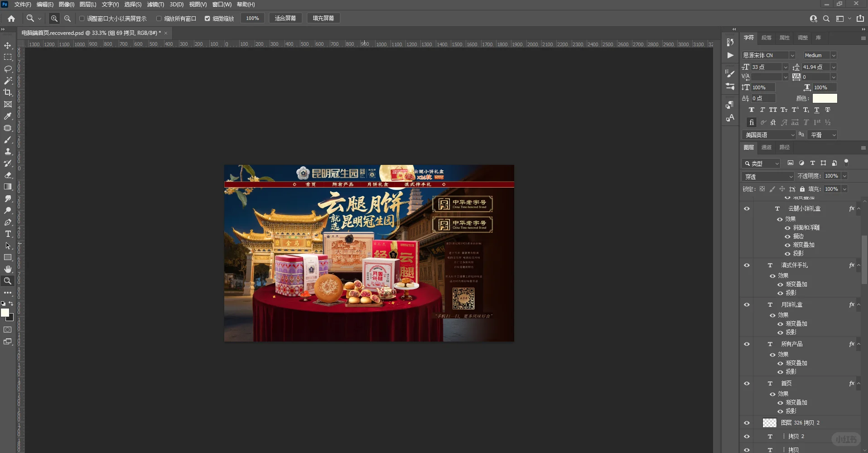868x453 pixels.
Task: Click the lock all layers icon
Action: 802,189
